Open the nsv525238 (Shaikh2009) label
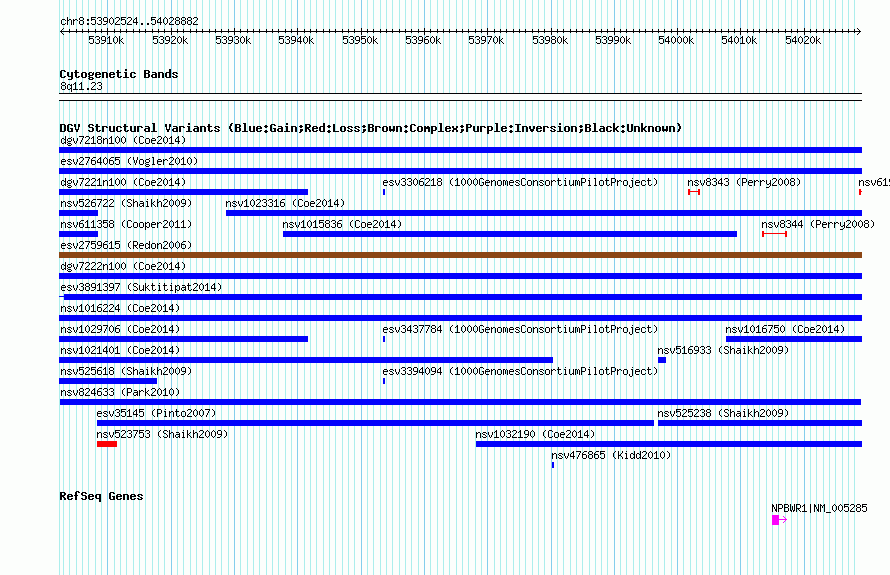The width and height of the screenshot is (890, 575). pos(723,413)
